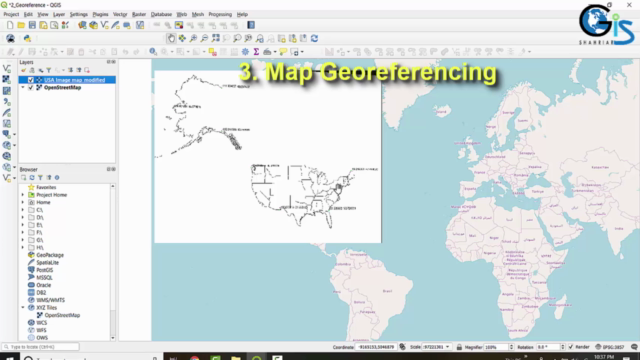Click the Add Vector Layer sidebar icon
Viewport: 640px width, 360px height.
(x=7, y=69)
